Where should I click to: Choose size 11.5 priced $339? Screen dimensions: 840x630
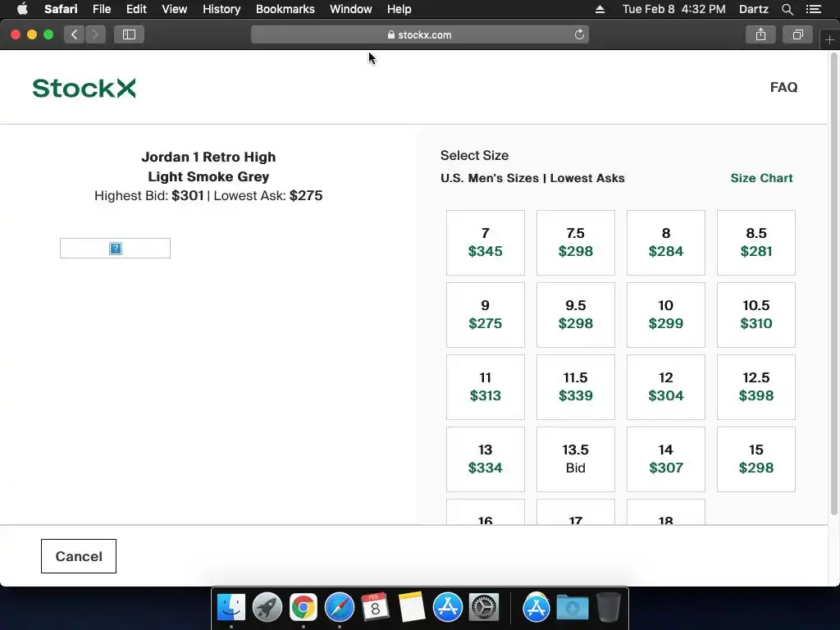click(575, 387)
